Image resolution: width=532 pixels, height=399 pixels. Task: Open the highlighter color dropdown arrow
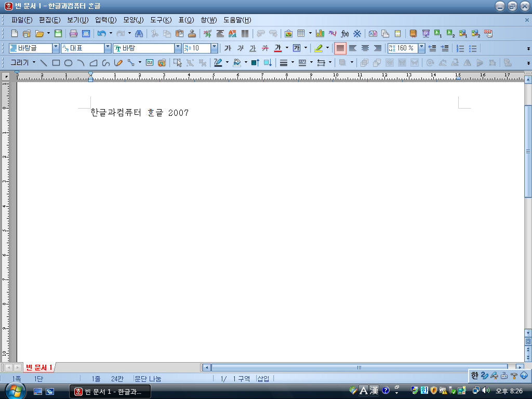pos(327,48)
